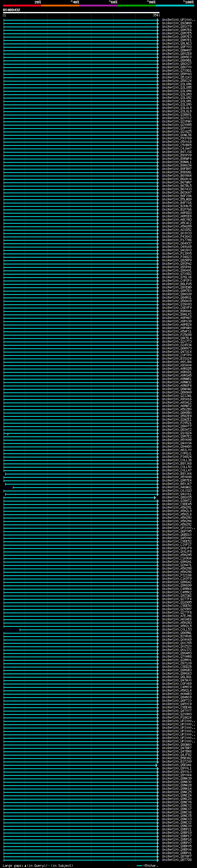Click the UniRef100_P32186 label
This screenshot has width=197, height=868.
click(176, 575)
